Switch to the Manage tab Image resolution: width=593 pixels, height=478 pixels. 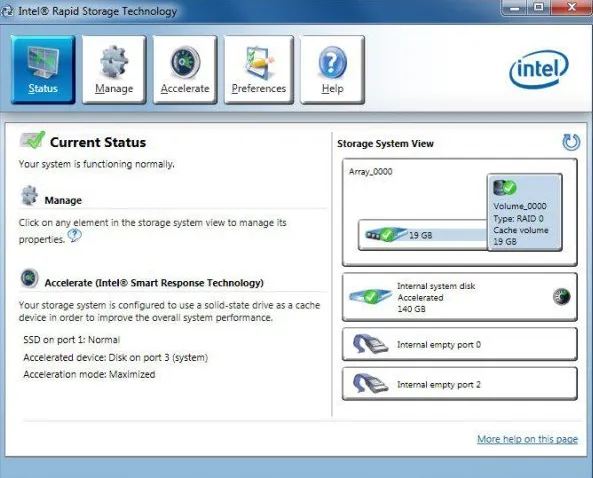click(114, 70)
